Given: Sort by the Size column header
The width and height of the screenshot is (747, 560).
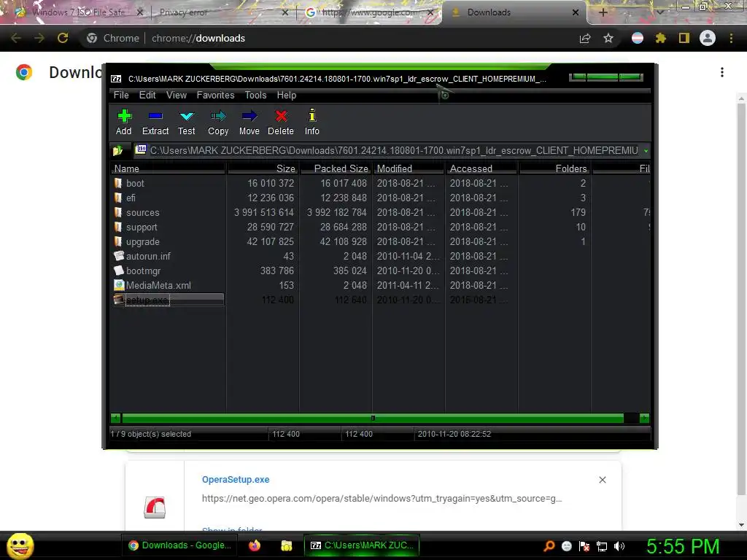Looking at the screenshot, I should pos(263,168).
